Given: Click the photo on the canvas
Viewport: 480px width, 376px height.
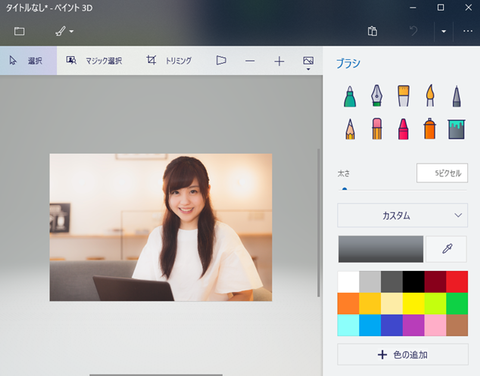Looking at the screenshot, I should [161, 227].
